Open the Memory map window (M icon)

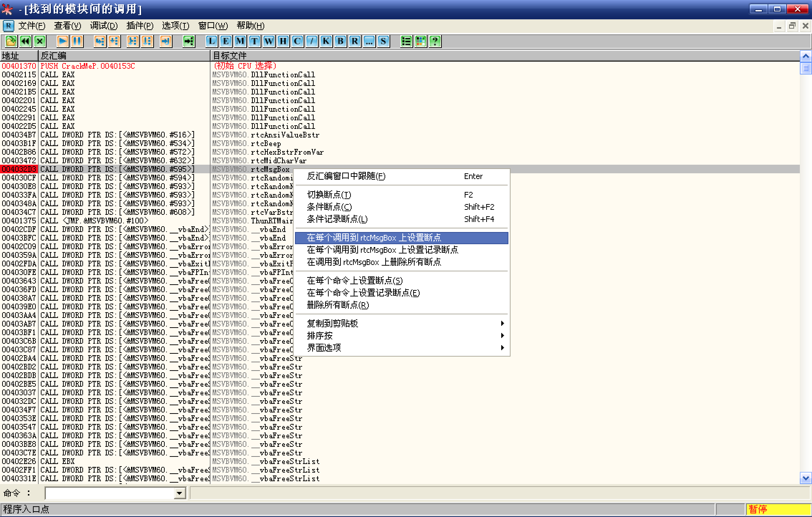point(240,41)
